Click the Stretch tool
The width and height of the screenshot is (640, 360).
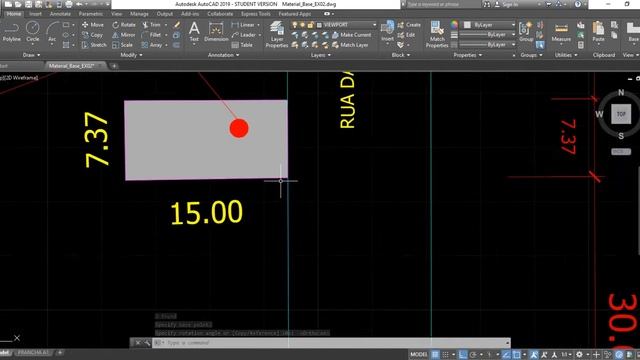click(x=94, y=45)
